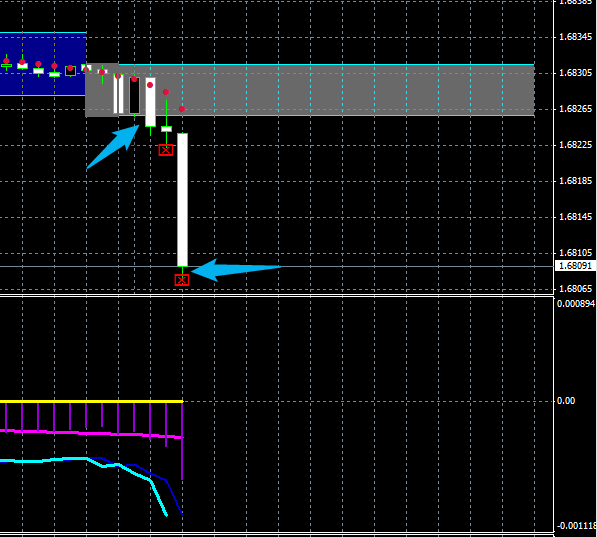
Task: Click the 1.68345 price scale label
Action: point(575,37)
